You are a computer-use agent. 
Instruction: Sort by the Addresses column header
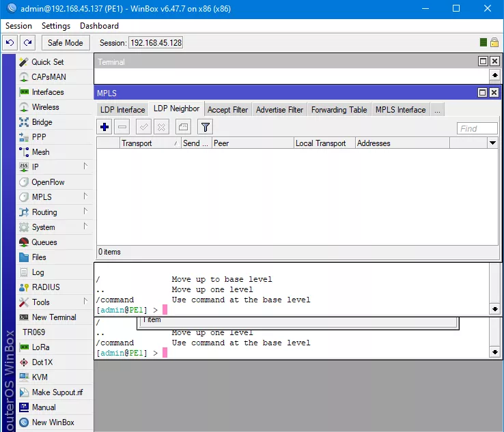pos(402,143)
